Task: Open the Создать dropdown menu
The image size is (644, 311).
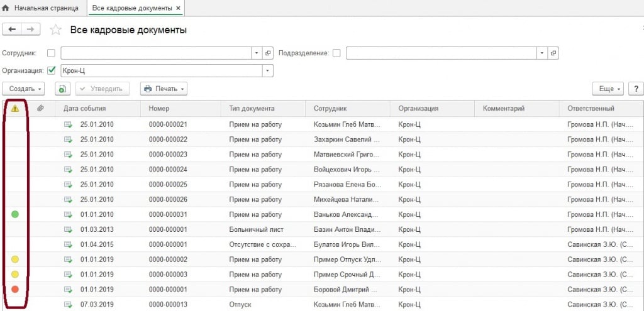Action: pyautogui.click(x=26, y=89)
